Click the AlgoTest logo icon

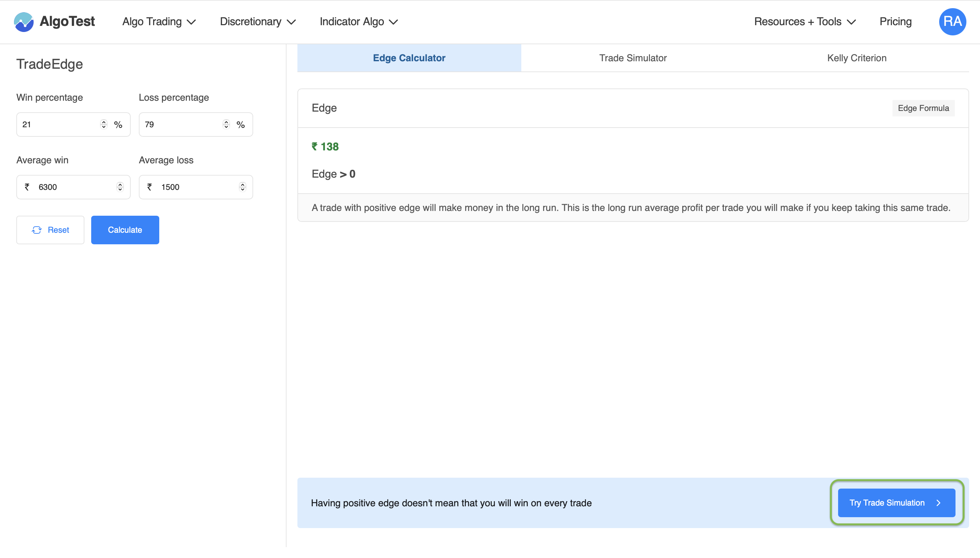pos(23,22)
